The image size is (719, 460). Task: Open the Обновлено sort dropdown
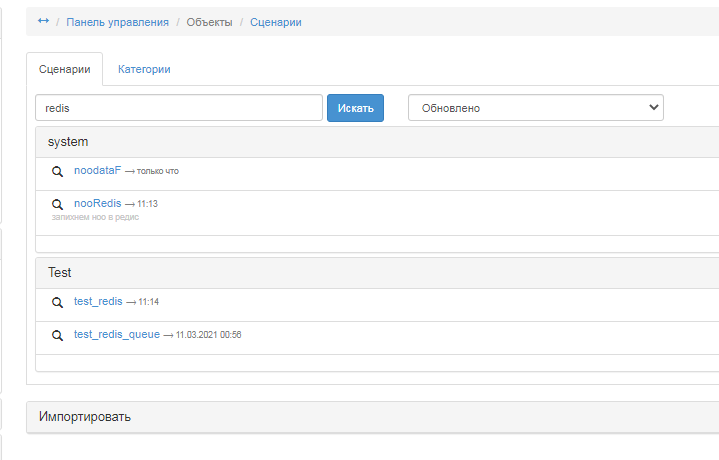(x=536, y=108)
